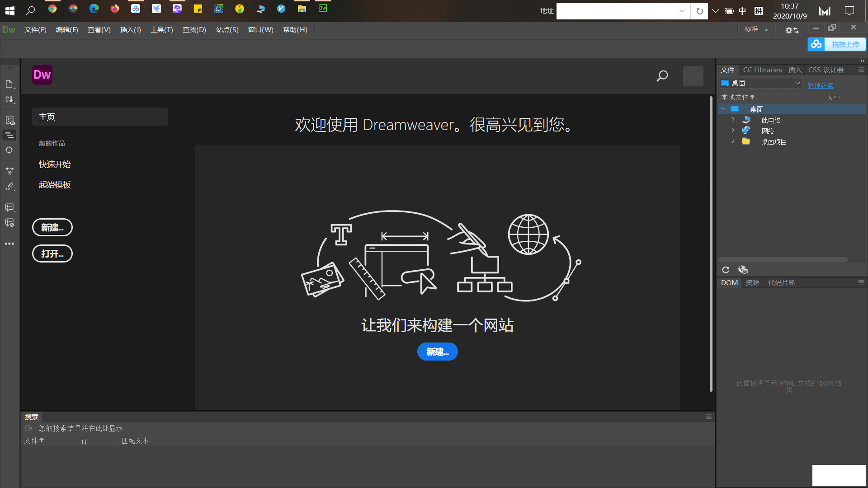Open the Windows notification center icon

pos(849,11)
